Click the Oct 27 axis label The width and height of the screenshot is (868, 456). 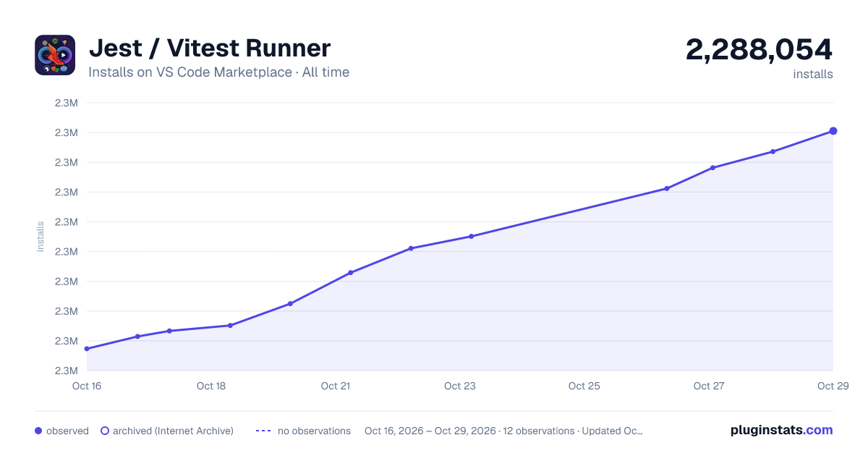tap(709, 386)
